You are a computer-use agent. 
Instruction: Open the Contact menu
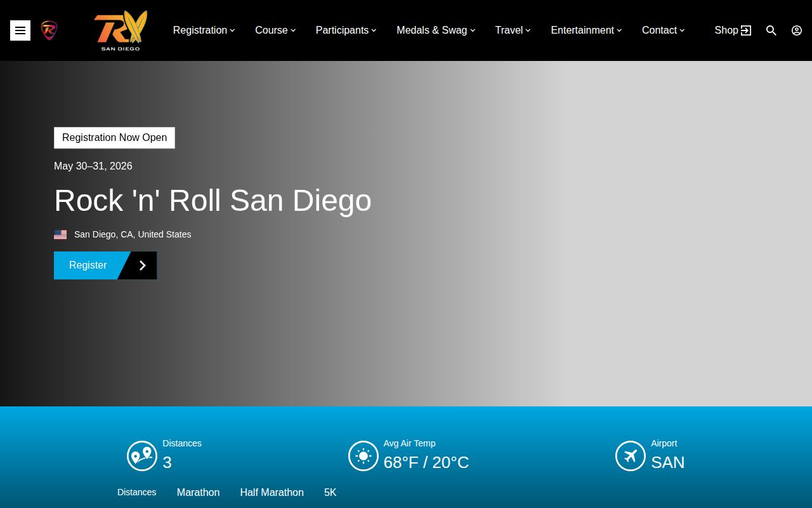664,30
